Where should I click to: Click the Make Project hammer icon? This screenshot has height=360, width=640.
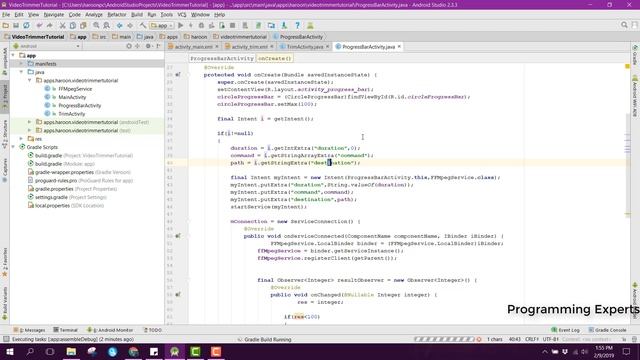tap(143, 25)
